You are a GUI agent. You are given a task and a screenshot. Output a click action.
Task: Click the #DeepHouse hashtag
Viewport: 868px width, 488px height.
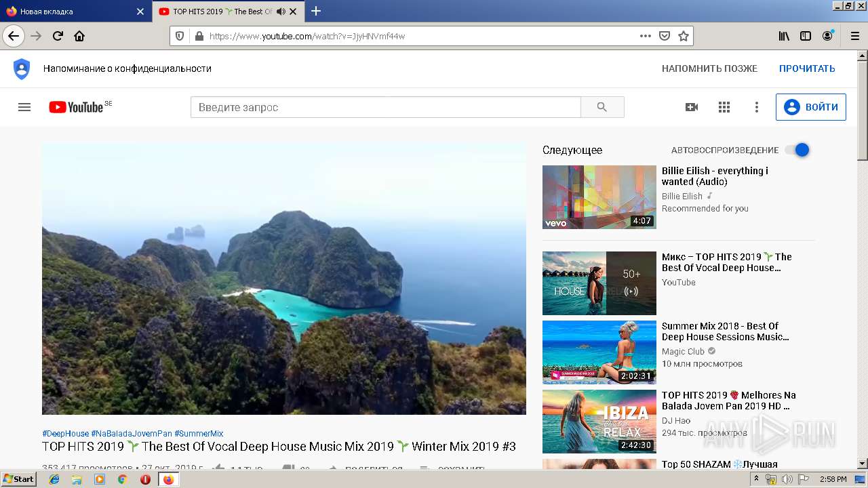pos(65,433)
